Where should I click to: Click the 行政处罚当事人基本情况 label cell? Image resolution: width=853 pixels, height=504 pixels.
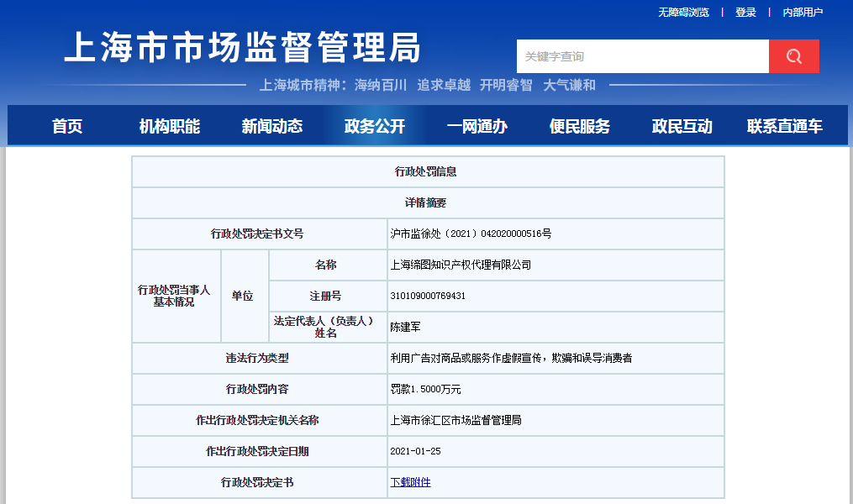click(176, 296)
